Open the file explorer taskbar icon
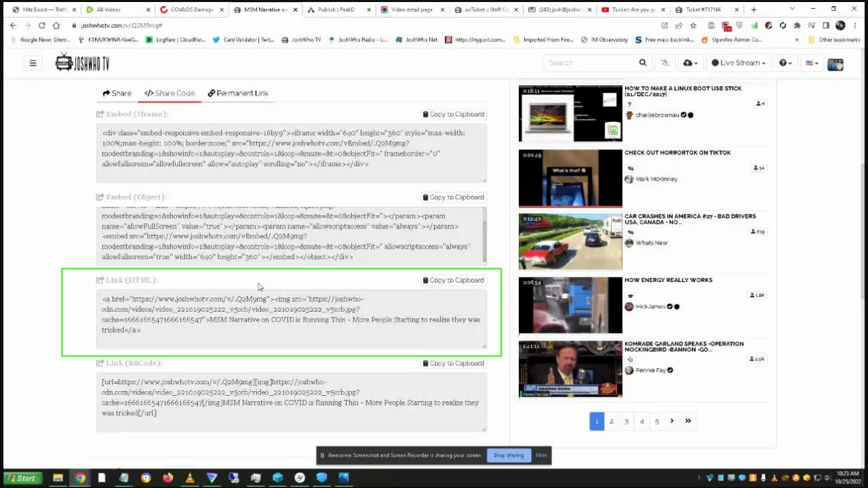 (58, 478)
